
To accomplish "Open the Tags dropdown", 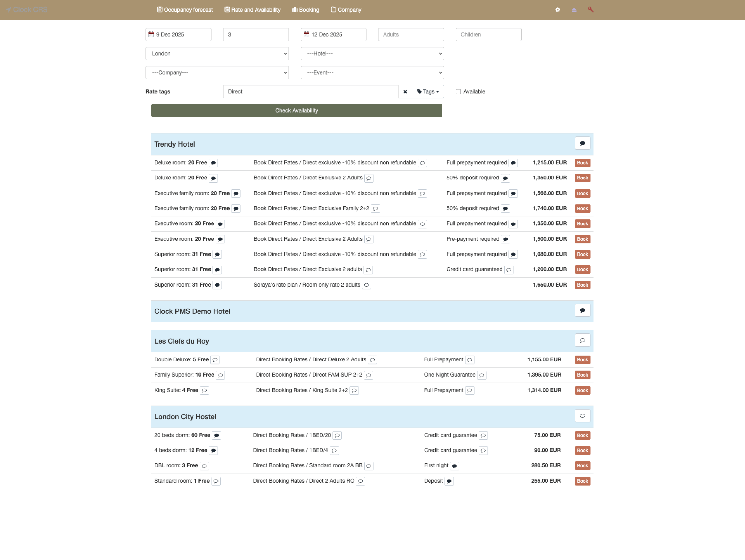I will click(428, 91).
